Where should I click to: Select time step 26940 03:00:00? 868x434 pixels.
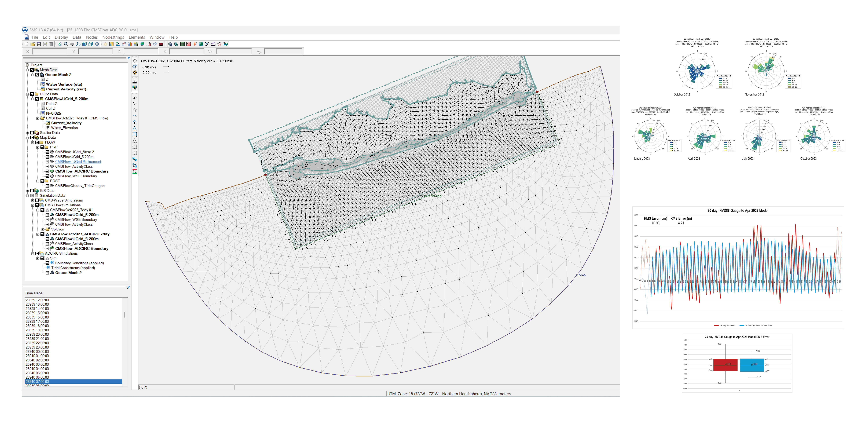(37, 365)
